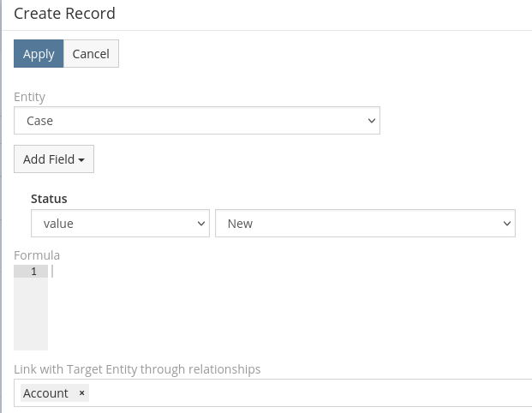Click 'Link with Target Entity through relationships' label
Screen dimensions: 532x413
click(137, 369)
